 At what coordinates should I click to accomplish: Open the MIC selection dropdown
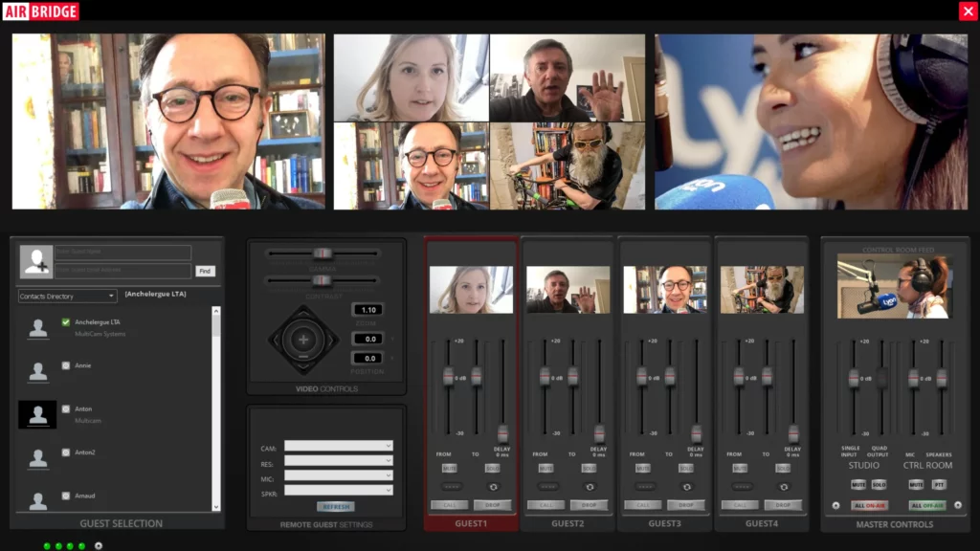(338, 475)
